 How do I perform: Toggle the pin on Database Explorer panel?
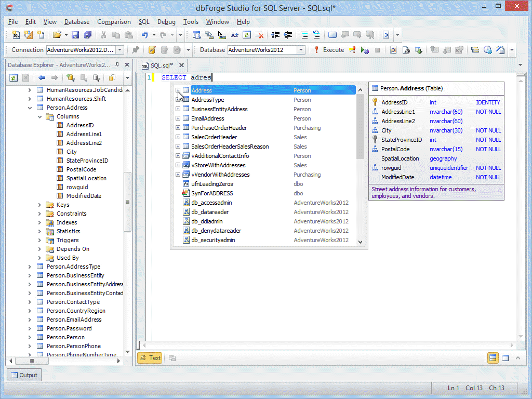tap(117, 65)
